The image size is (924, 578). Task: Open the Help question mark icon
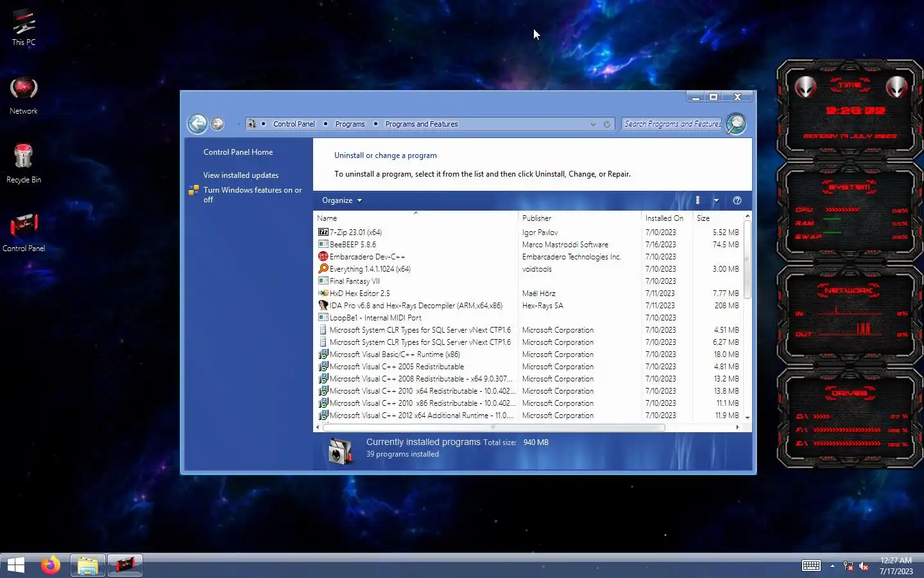[737, 200]
